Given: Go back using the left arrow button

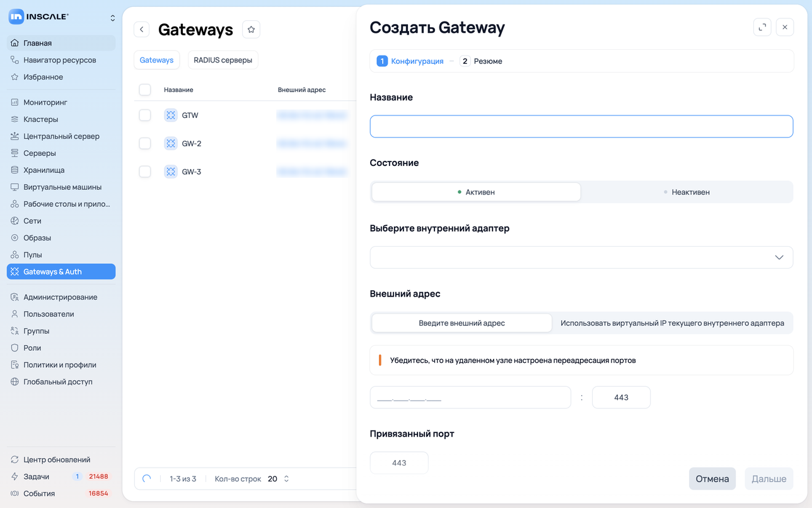Looking at the screenshot, I should [142, 30].
